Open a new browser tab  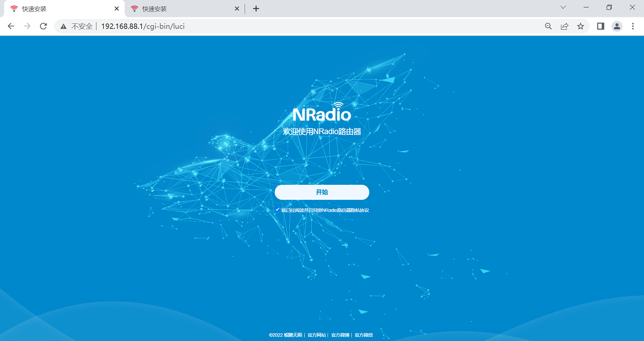[x=256, y=8]
